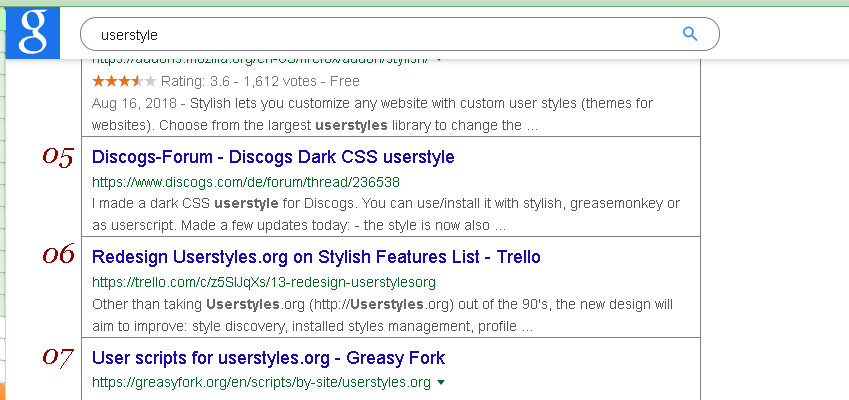Click the discogs.com forum thread URL

click(x=246, y=181)
